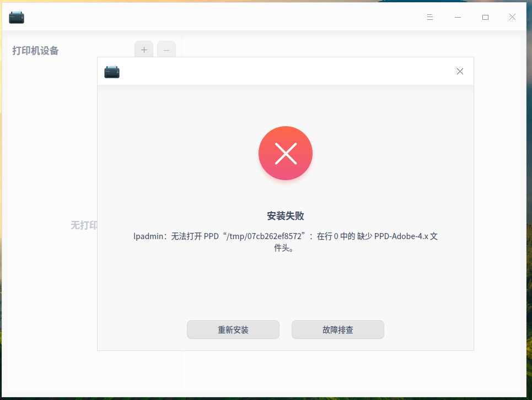The height and width of the screenshot is (400, 532).
Task: Click the red error cross icon
Action: click(x=286, y=153)
